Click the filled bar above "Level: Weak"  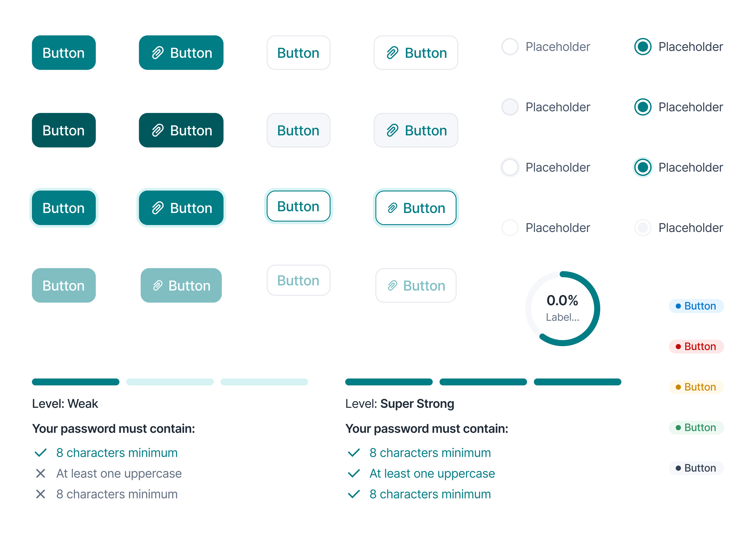[x=76, y=382]
